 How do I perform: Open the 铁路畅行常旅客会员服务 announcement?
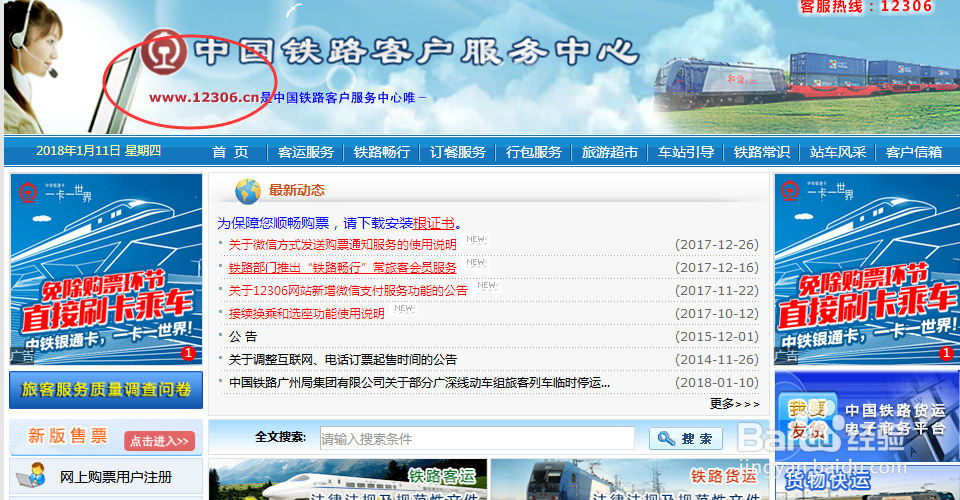click(x=342, y=267)
